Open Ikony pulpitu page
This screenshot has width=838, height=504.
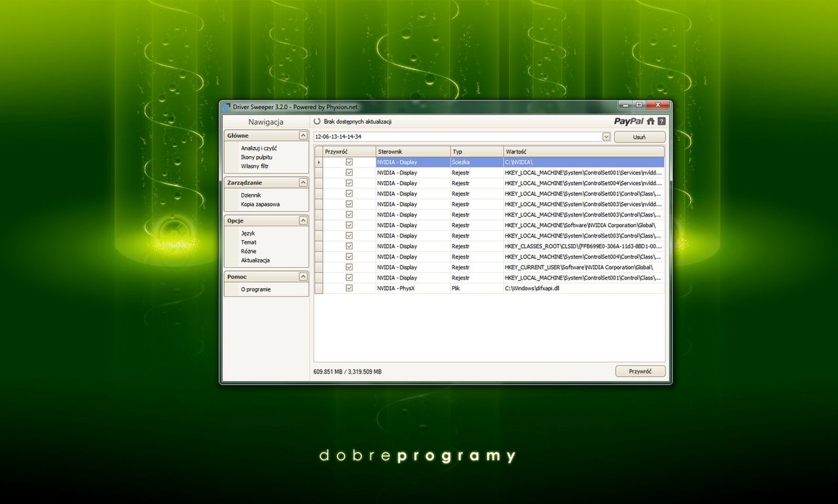(x=257, y=157)
